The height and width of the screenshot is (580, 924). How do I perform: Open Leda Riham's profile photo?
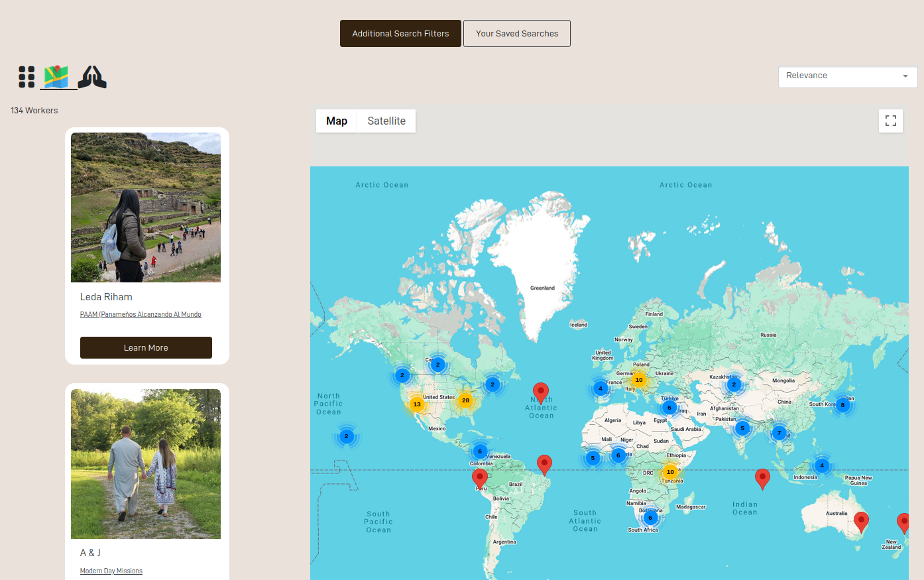[x=146, y=207]
